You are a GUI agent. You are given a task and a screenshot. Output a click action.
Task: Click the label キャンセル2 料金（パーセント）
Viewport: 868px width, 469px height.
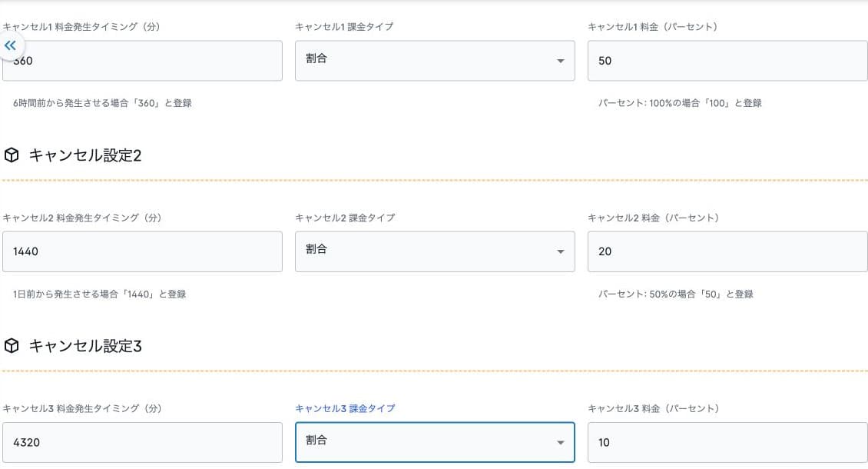[654, 218]
